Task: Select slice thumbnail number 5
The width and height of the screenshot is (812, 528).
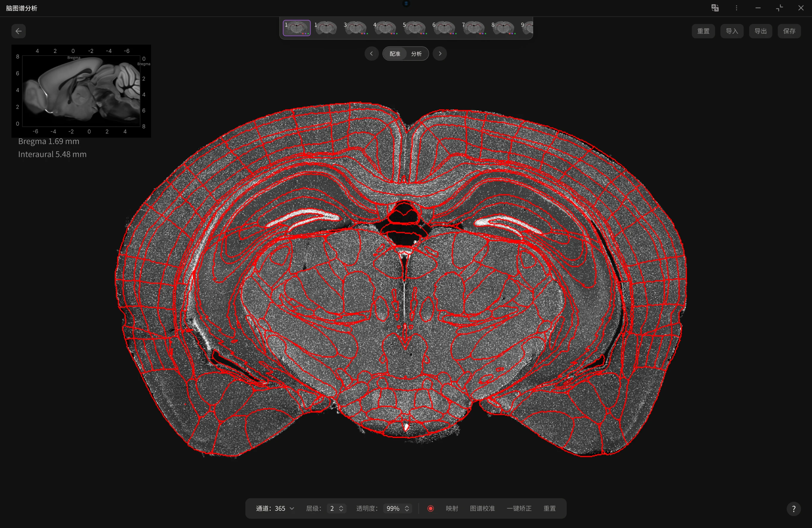Action: click(414, 28)
